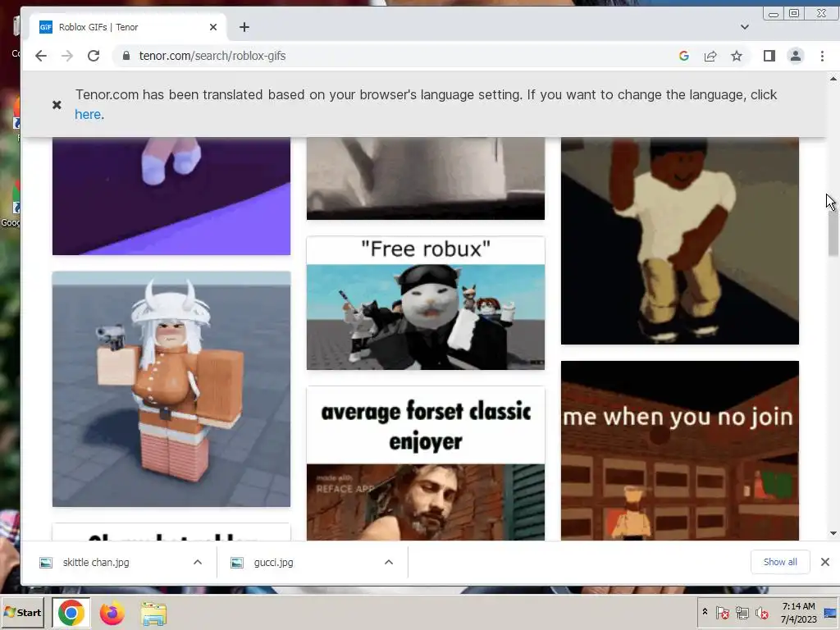Bookmark this page with the star
The width and height of the screenshot is (840, 630).
pyautogui.click(x=737, y=56)
